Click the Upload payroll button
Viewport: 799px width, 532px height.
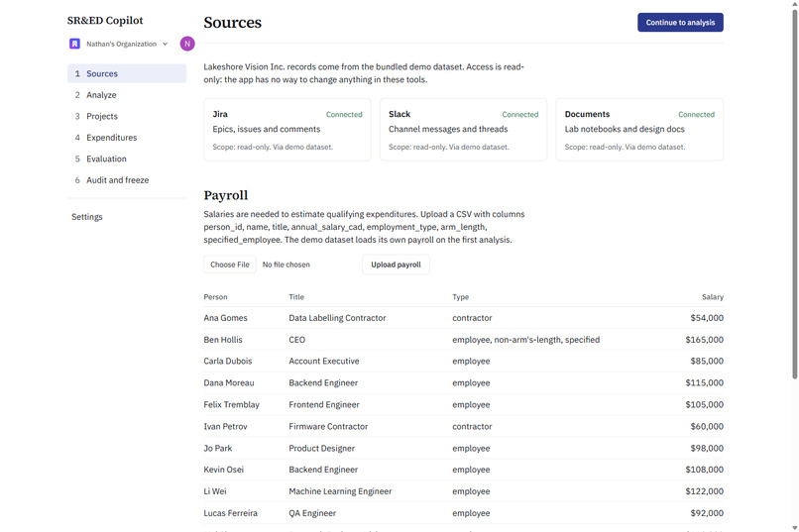(396, 265)
